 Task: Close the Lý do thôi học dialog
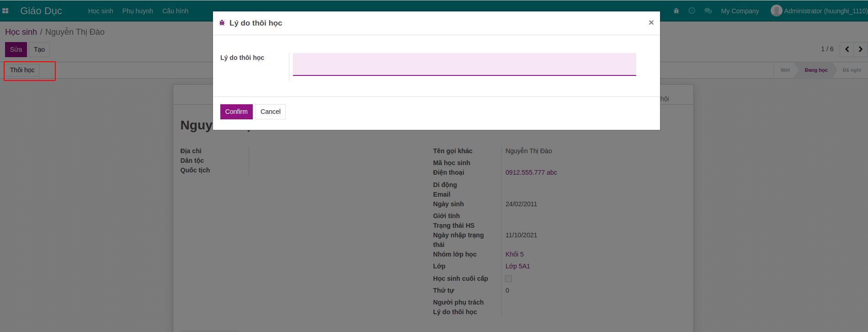pyautogui.click(x=651, y=22)
